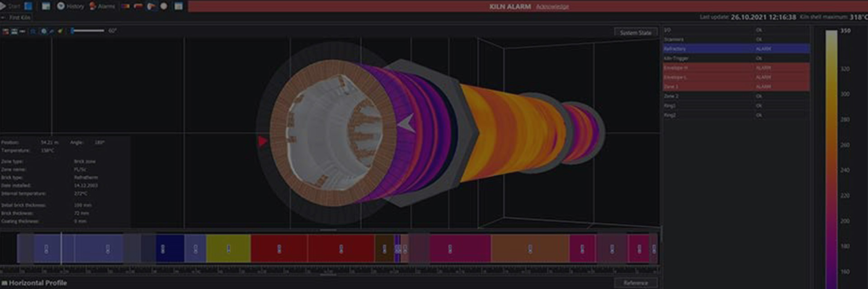Switch to the First Kiln tab

[x=19, y=18]
